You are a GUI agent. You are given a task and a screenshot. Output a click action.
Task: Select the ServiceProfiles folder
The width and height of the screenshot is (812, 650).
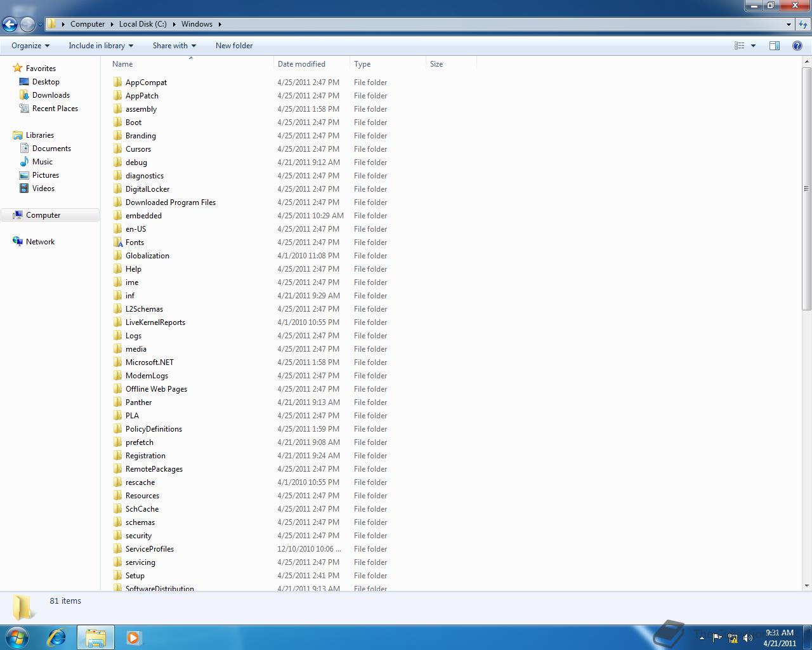(150, 549)
